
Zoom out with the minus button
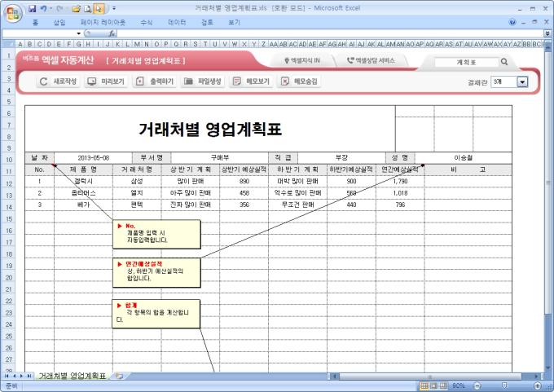point(477,385)
